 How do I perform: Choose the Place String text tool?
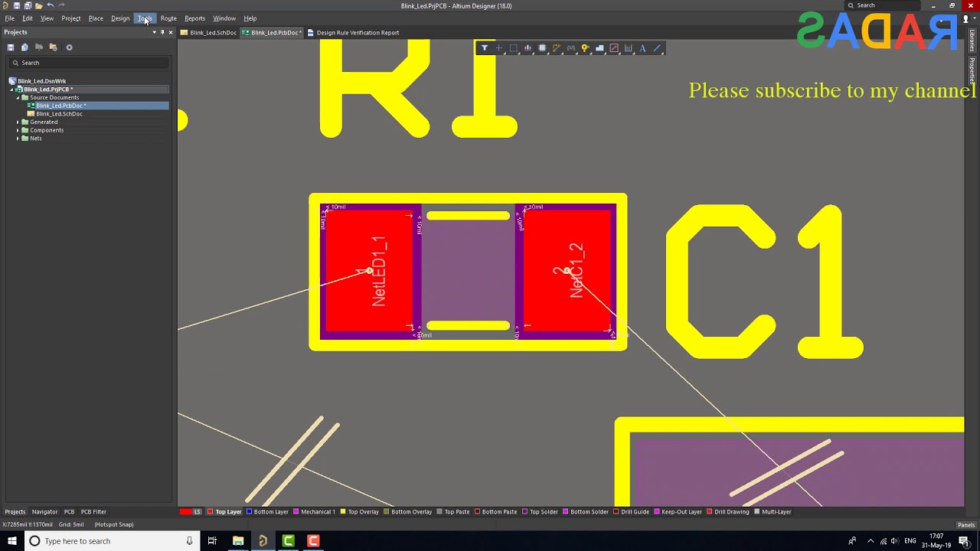pos(642,48)
